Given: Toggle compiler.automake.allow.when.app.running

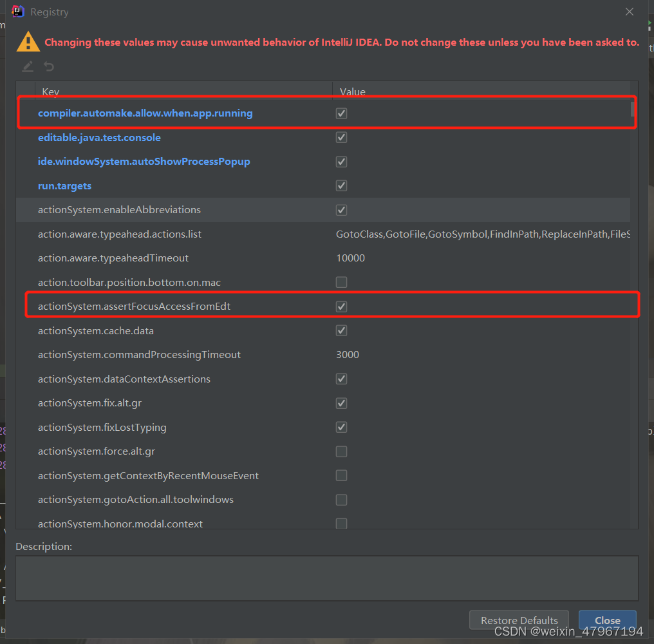Looking at the screenshot, I should click(341, 113).
